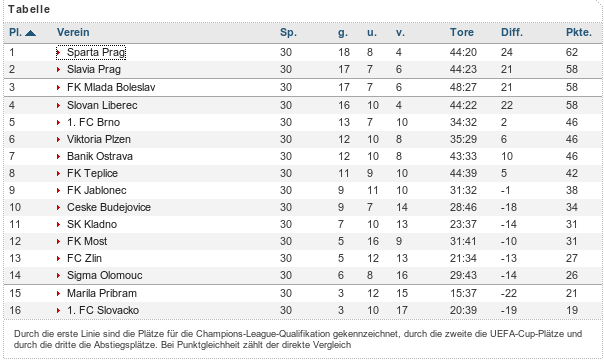Click the red arrow beside SK Kladno

coord(58,224)
